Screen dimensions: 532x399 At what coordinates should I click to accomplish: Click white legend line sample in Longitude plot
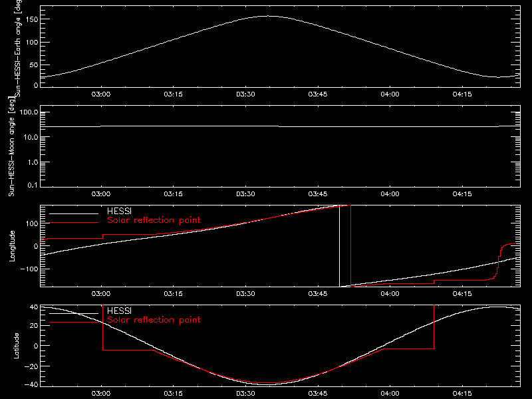coord(74,213)
